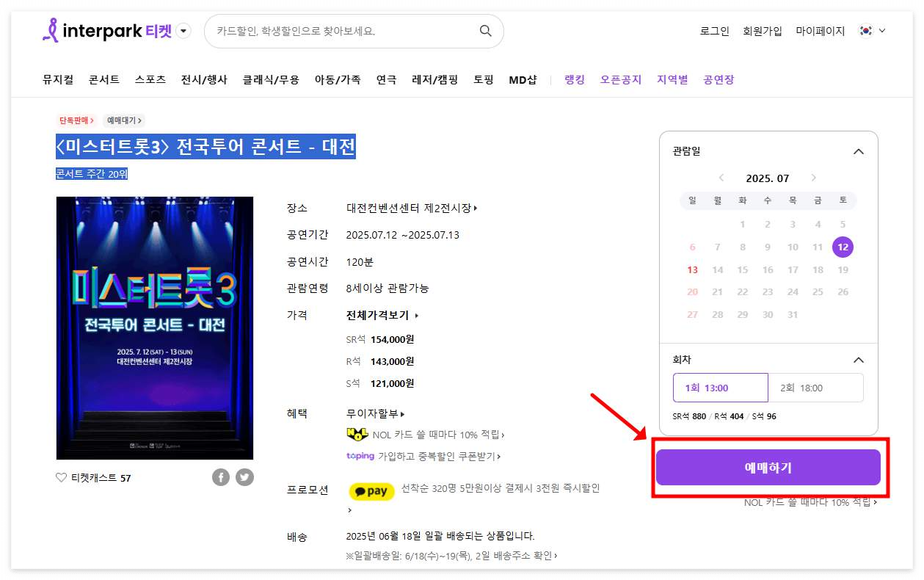Select the 1회 13:00 session
The image size is (924, 580).
click(x=721, y=388)
